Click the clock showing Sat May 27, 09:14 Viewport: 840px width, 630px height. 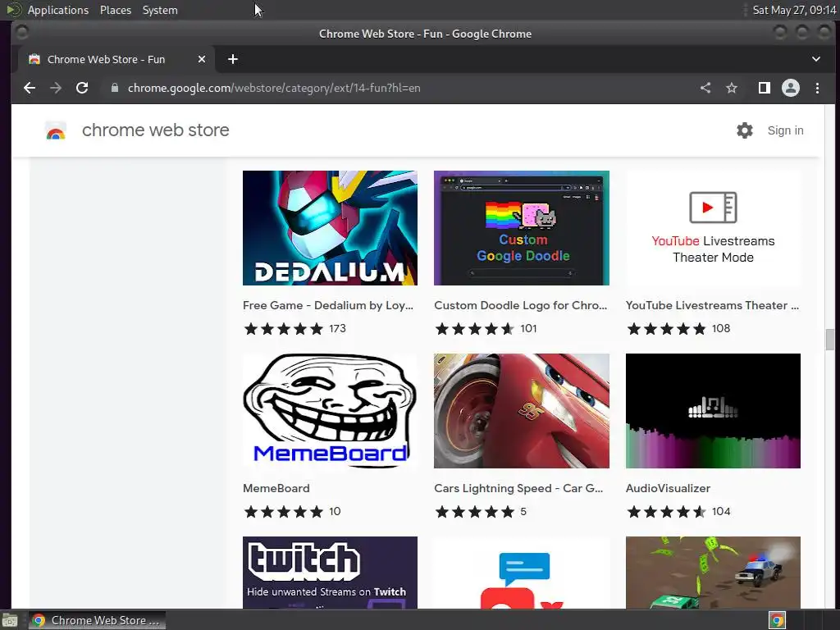click(794, 10)
